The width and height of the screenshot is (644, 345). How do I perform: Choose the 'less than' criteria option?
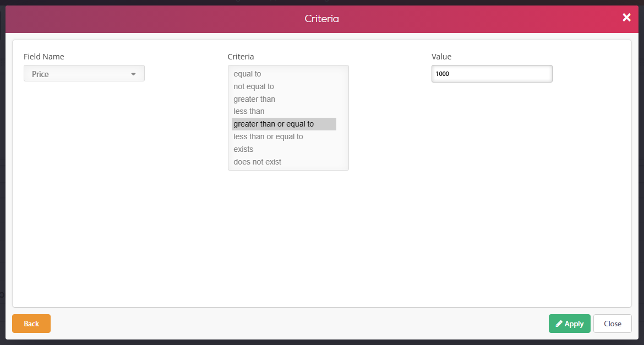[x=284, y=111]
